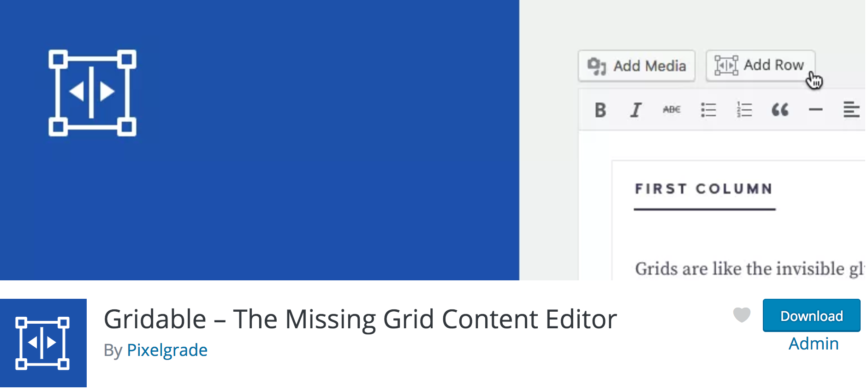Click the white Gridable logo on the banner
The width and height of the screenshot is (868, 391).
click(92, 92)
